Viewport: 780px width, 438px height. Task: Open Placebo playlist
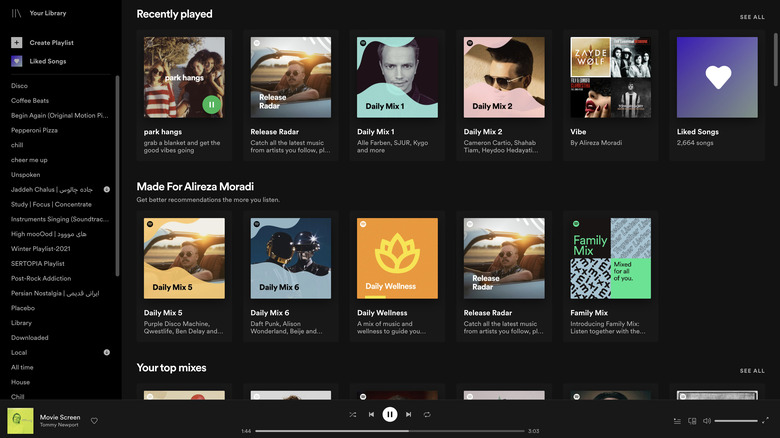click(23, 308)
